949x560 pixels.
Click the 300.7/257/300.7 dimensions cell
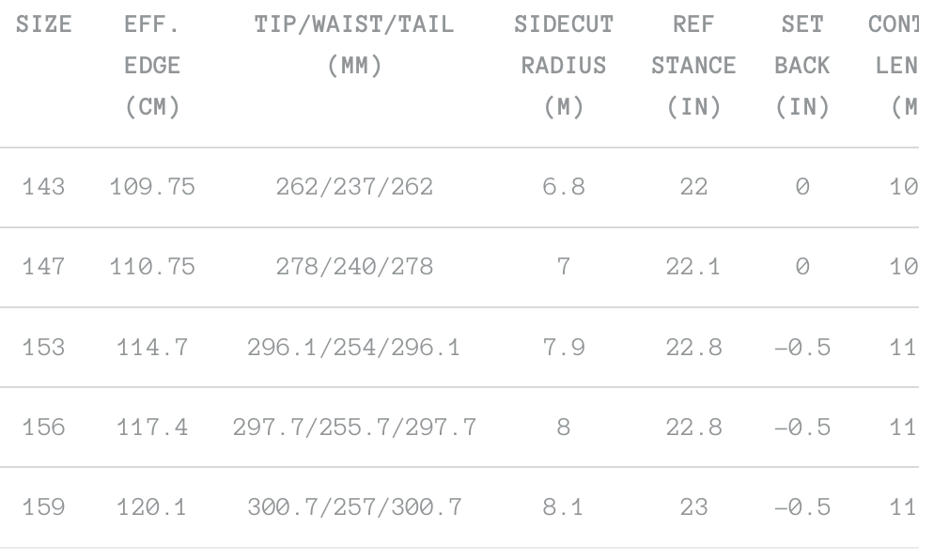pos(354,508)
